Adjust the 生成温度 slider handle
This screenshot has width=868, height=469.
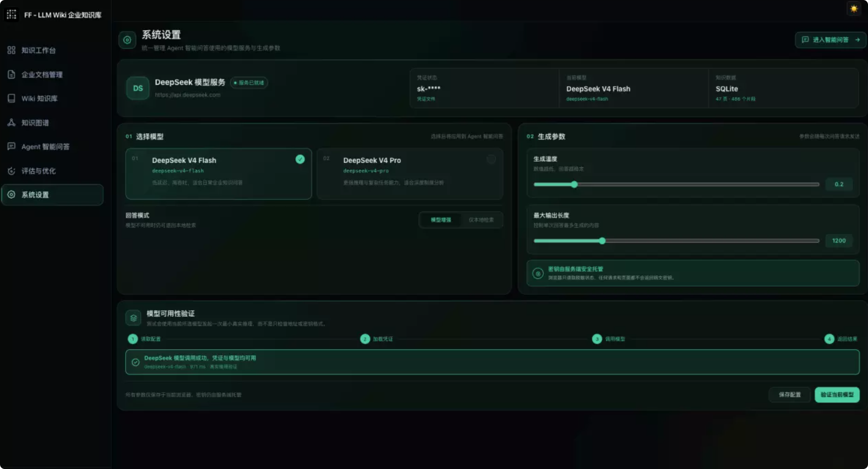pyautogui.click(x=574, y=184)
